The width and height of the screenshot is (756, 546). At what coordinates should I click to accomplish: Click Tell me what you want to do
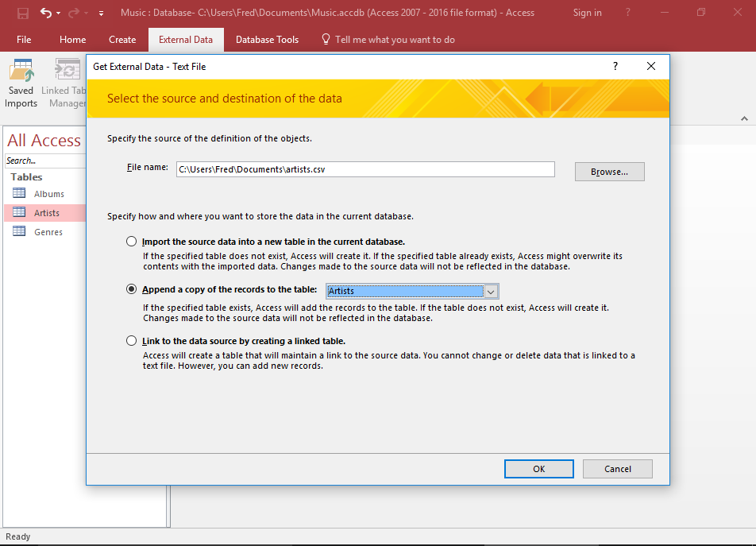point(395,40)
